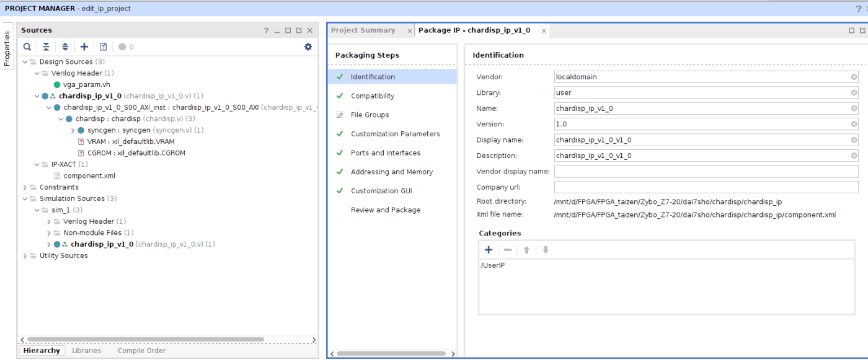This screenshot has height=360, width=868.
Task: Switch to Hierarchy view tab
Action: 42,351
